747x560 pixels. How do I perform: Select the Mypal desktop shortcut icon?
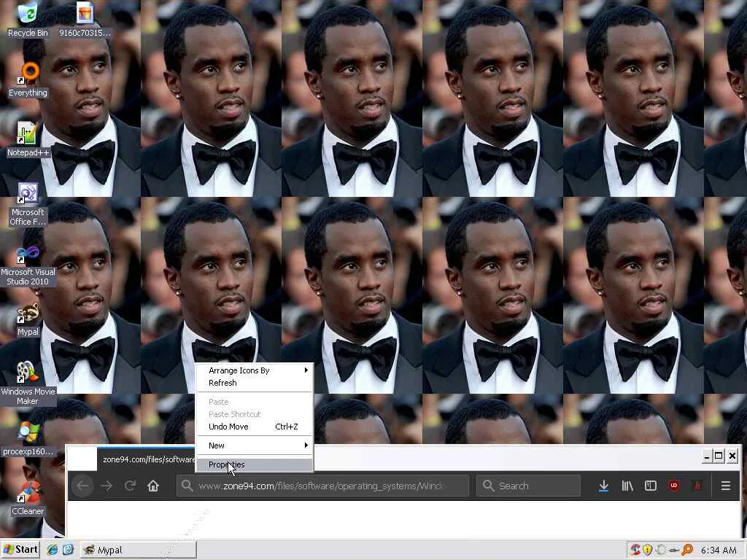click(x=28, y=319)
